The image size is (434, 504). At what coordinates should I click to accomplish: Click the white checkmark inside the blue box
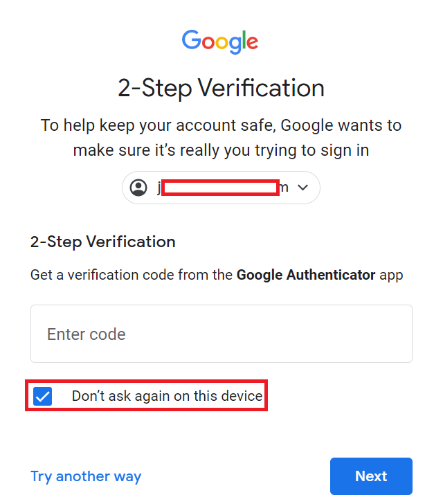42,397
